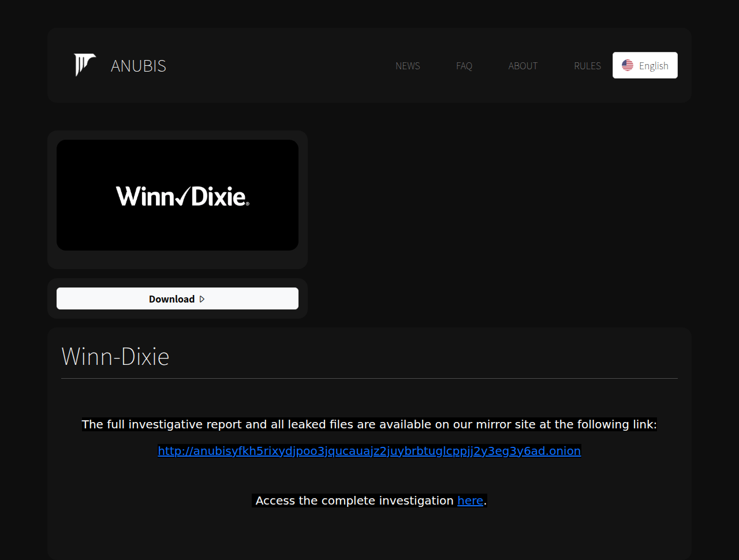
Task: Follow the 'here' investigation link
Action: pos(470,501)
